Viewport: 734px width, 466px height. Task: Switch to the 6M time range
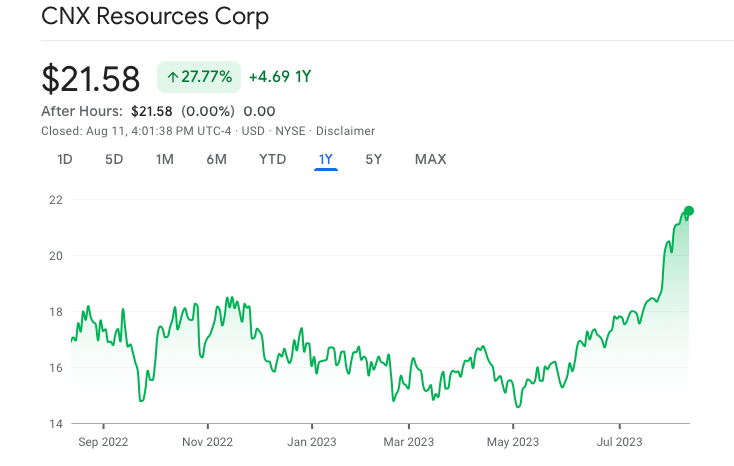click(216, 160)
